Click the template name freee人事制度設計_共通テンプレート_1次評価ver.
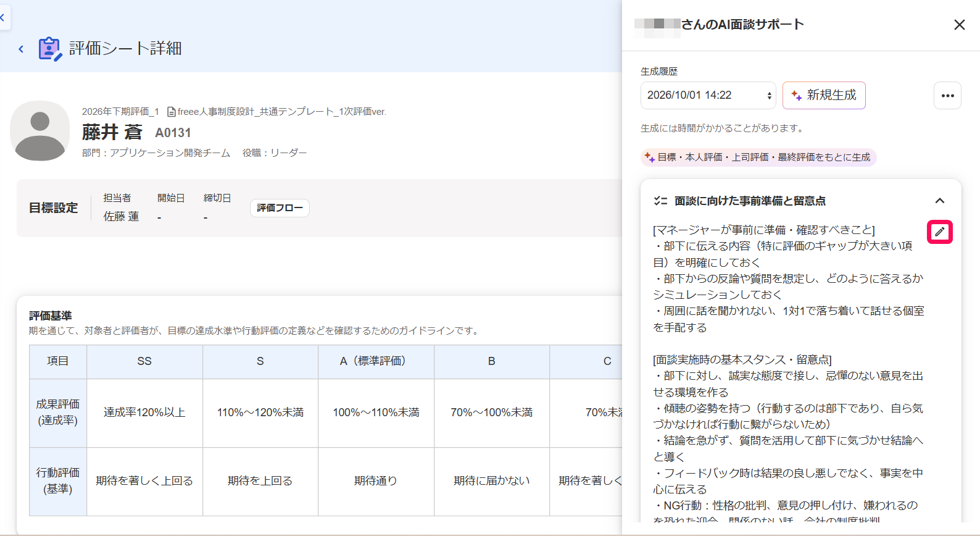This screenshot has width=980, height=536. click(282, 112)
